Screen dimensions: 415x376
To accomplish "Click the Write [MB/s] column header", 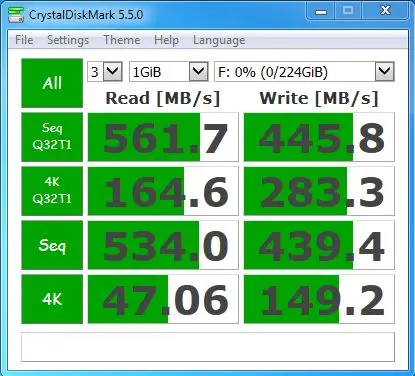I will point(319,98).
